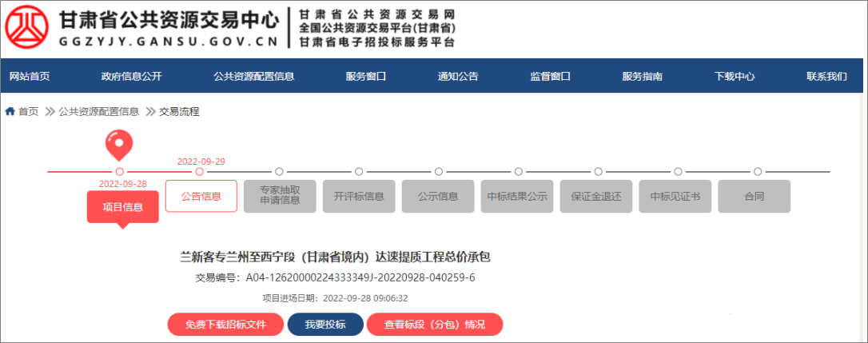This screenshot has height=343, width=868.
Task: Open 政府信息公开 menu item
Action: click(131, 77)
